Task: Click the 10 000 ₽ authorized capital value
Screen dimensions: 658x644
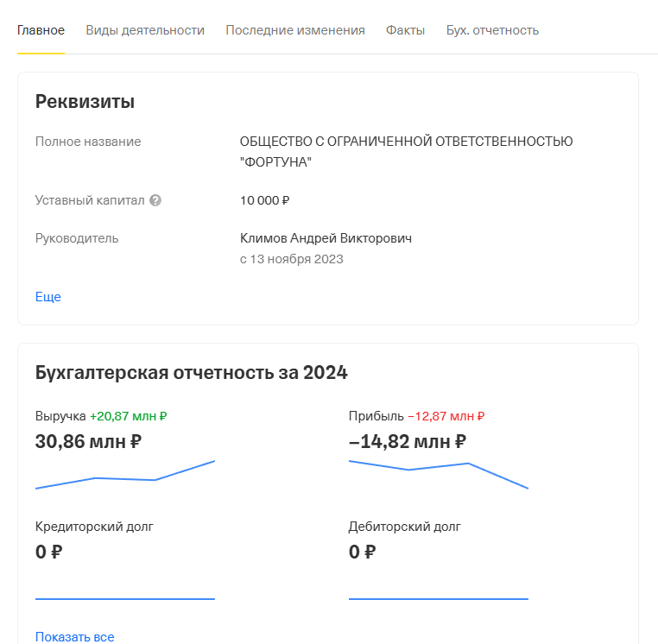Action: pos(264,200)
